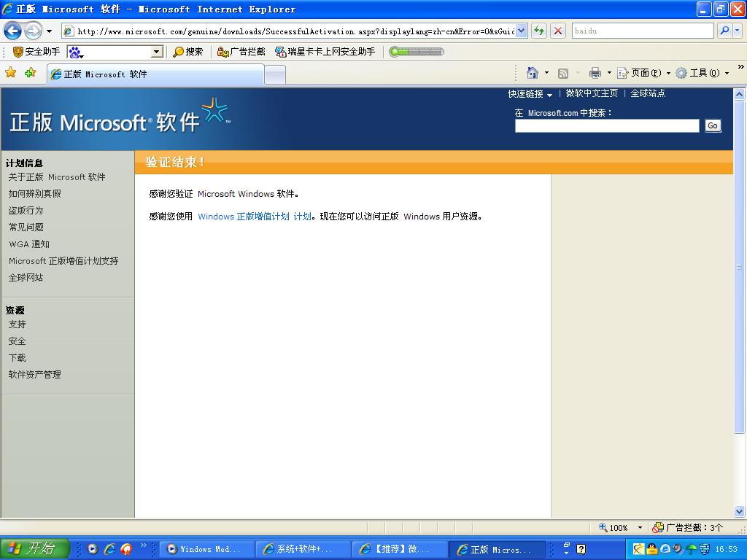Open the 页面(P) menu

pos(643,73)
